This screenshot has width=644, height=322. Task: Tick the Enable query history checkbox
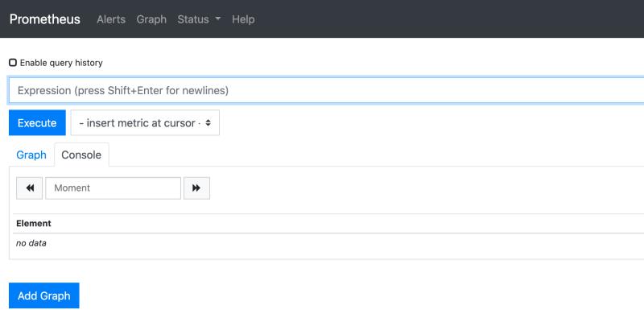[13, 63]
